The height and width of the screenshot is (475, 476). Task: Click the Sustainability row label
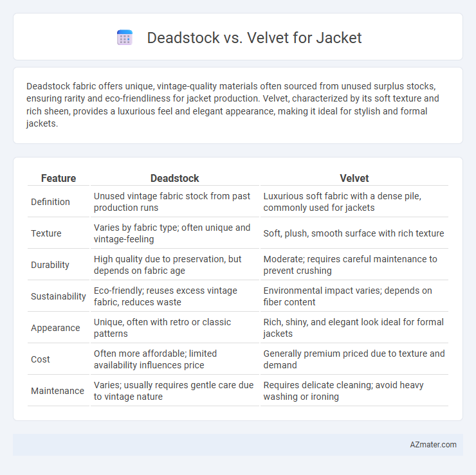[x=59, y=296]
